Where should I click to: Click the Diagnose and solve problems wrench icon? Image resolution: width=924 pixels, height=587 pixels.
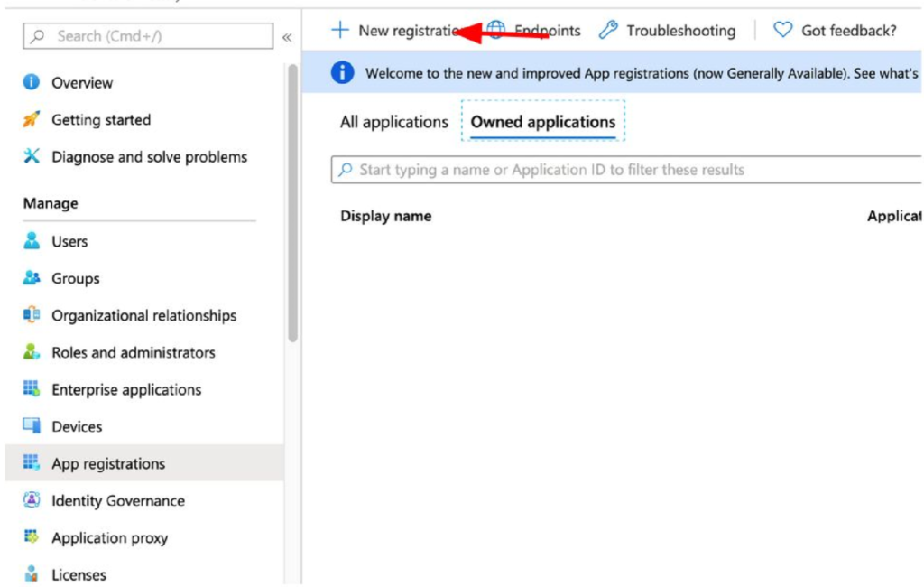(32, 156)
